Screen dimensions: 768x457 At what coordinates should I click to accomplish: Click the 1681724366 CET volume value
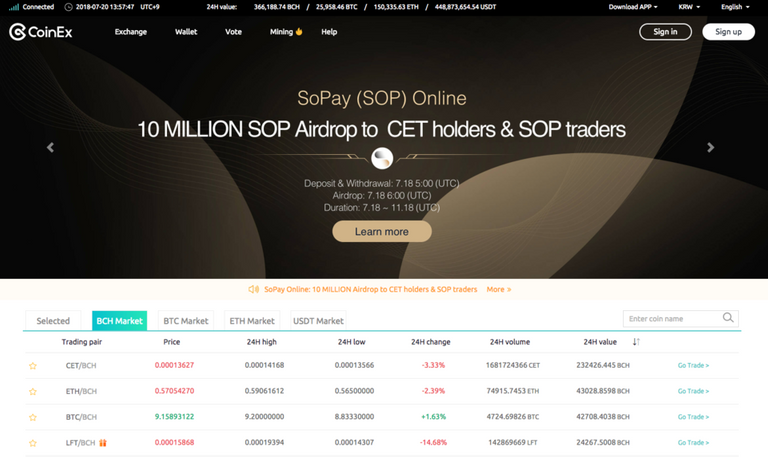coord(513,365)
